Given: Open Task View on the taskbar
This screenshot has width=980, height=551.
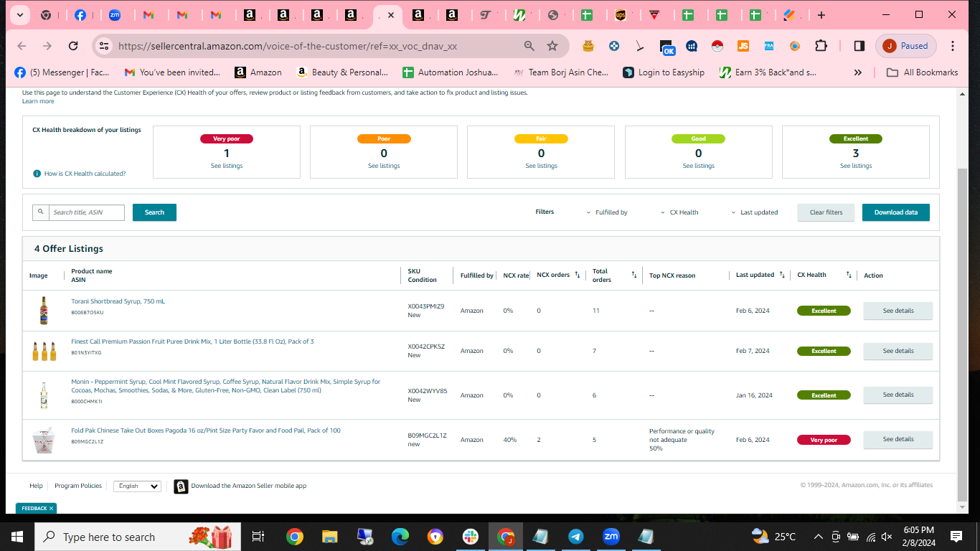Looking at the screenshot, I should pyautogui.click(x=258, y=537).
